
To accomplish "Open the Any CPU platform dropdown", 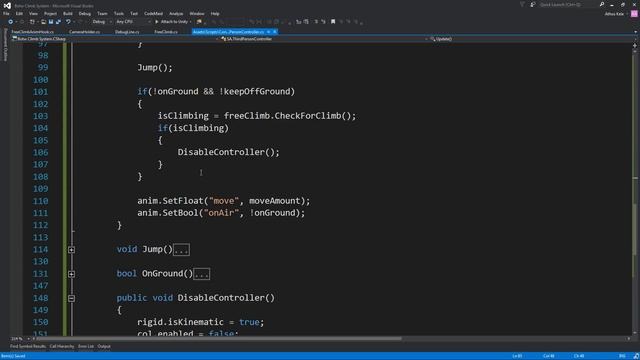I will pyautogui.click(x=133, y=22).
